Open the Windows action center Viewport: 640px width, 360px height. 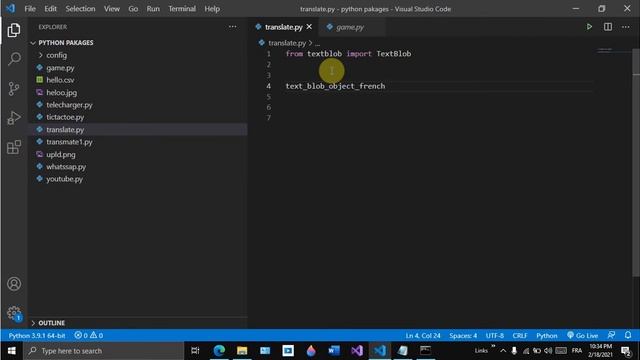point(626,351)
